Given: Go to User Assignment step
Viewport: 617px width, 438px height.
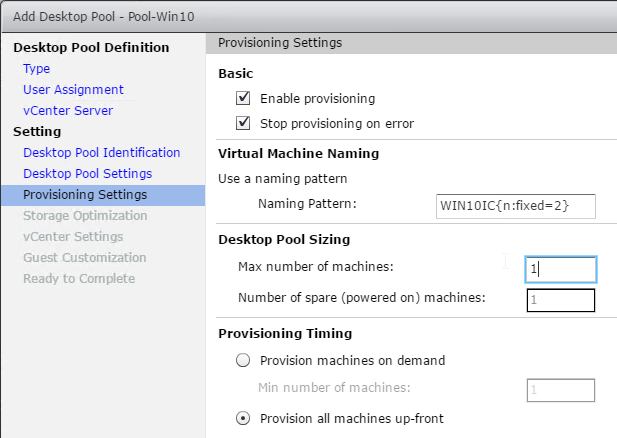Looking at the screenshot, I should click(73, 89).
